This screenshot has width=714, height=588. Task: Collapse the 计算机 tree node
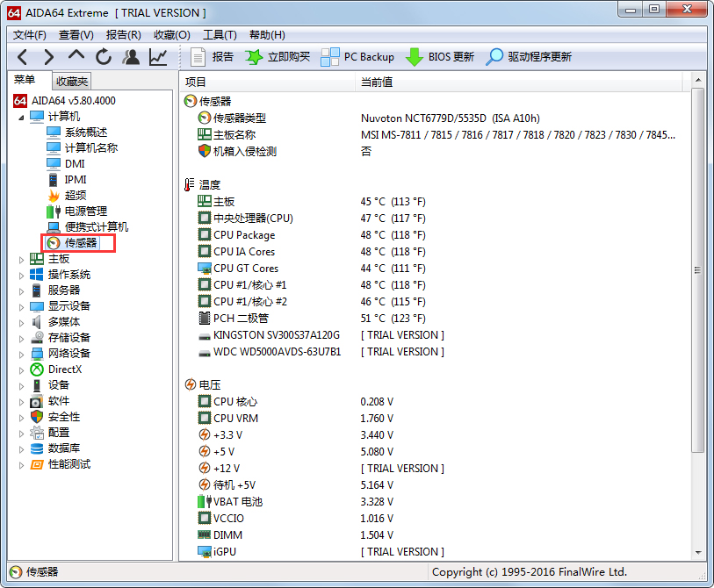[x=21, y=118]
